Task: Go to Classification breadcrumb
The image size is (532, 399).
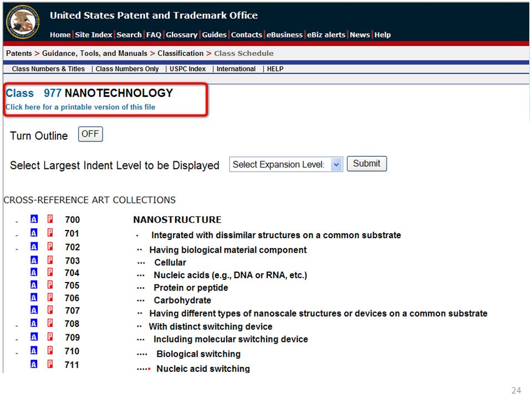Action: tap(181, 53)
